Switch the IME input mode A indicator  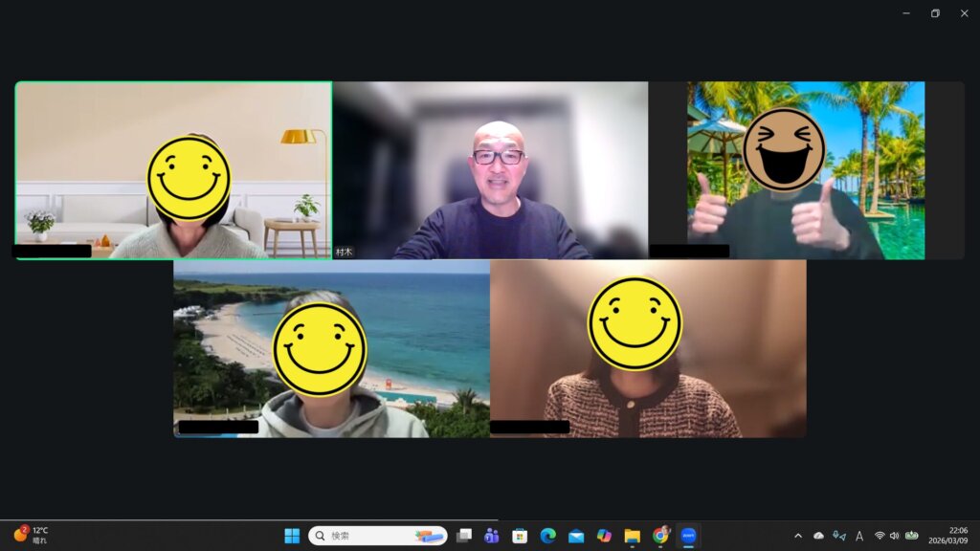point(859,536)
